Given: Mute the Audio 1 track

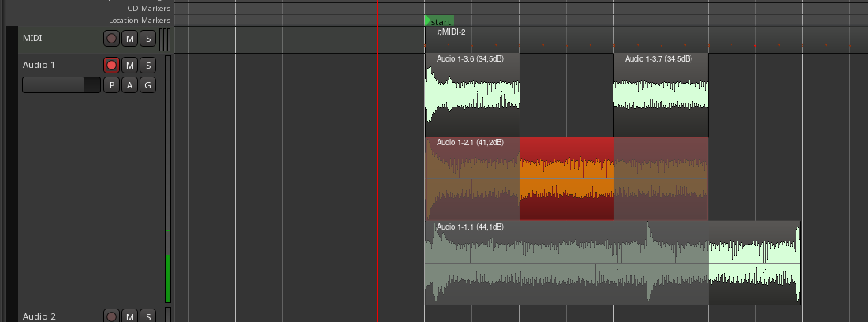Looking at the screenshot, I should [x=129, y=65].
